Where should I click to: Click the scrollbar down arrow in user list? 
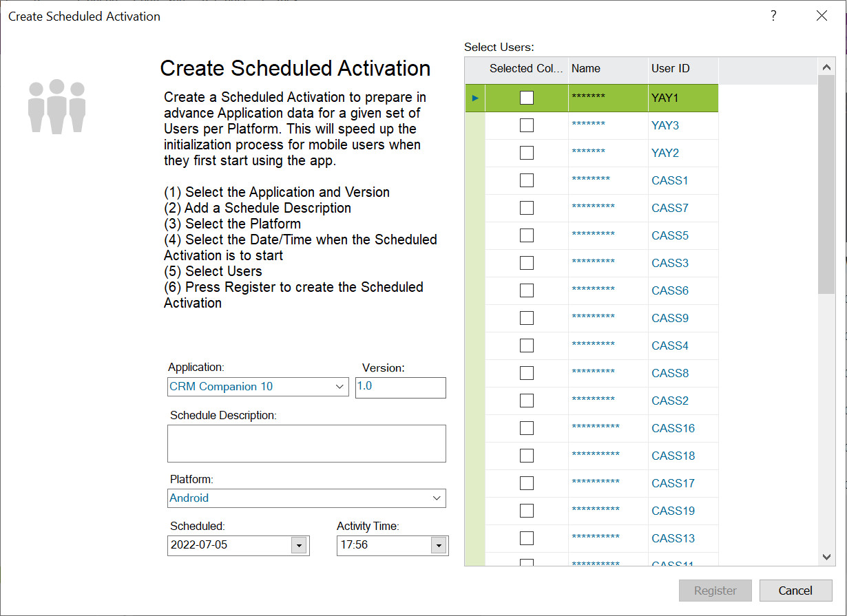click(x=826, y=557)
